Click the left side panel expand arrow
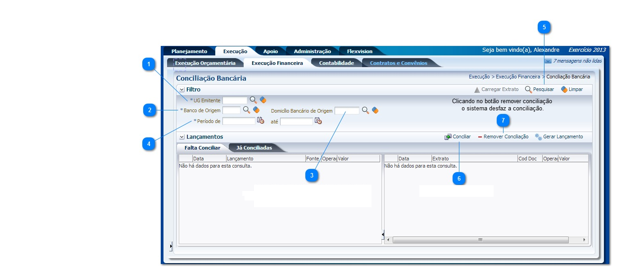 (171, 246)
